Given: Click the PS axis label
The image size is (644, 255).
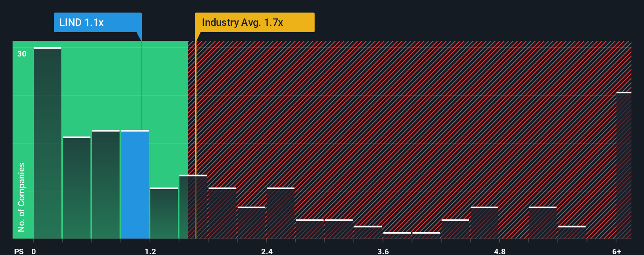Looking at the screenshot, I should click(19, 251).
